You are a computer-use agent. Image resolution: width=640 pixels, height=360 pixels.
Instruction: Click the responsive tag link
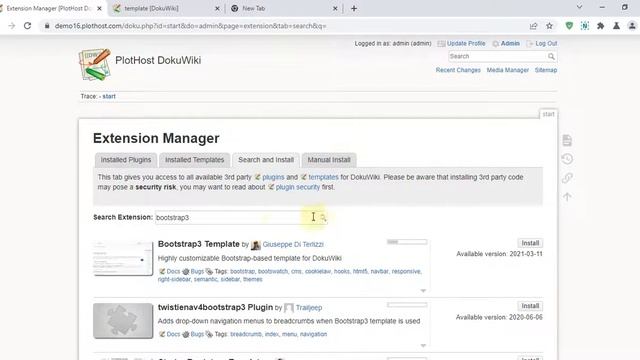click(406, 271)
